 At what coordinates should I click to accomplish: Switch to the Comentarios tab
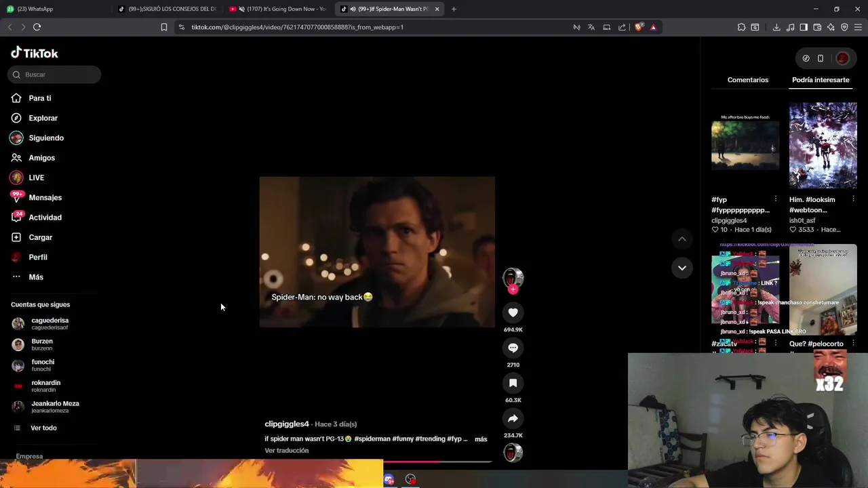pos(748,80)
